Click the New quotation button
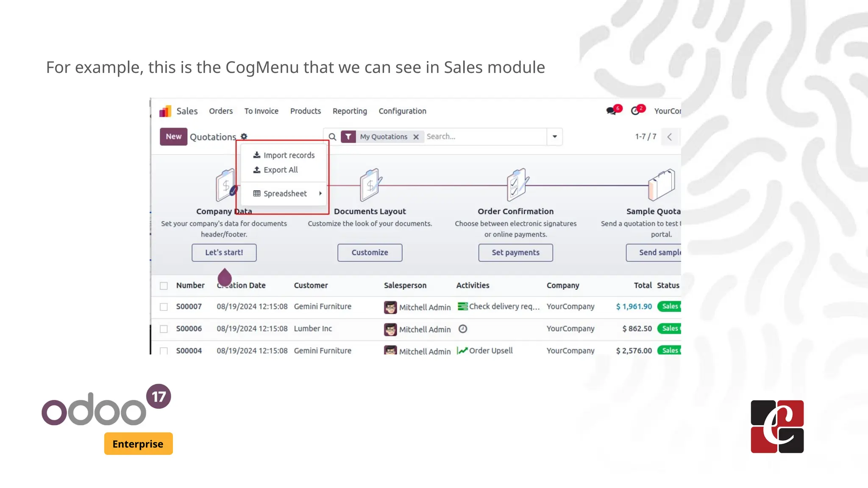868x488 pixels. (x=173, y=137)
